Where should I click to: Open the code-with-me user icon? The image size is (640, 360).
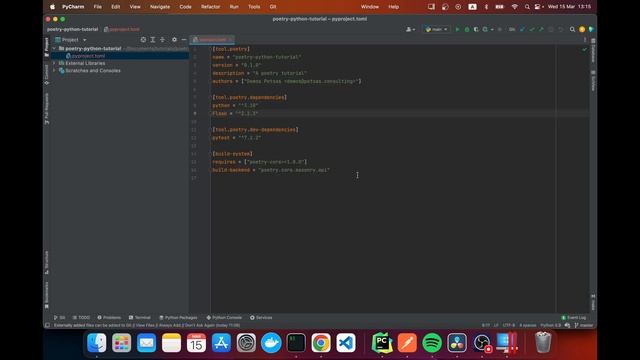(x=410, y=29)
